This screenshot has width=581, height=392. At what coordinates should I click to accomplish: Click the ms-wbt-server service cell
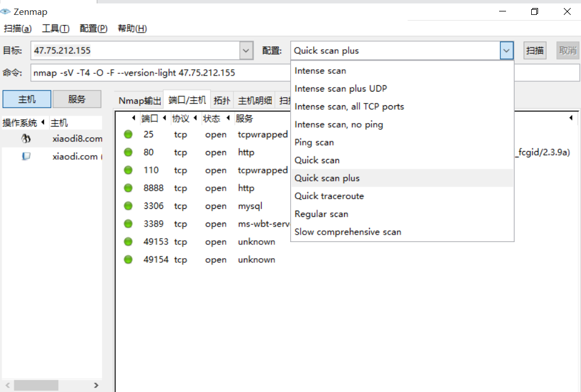click(x=263, y=224)
